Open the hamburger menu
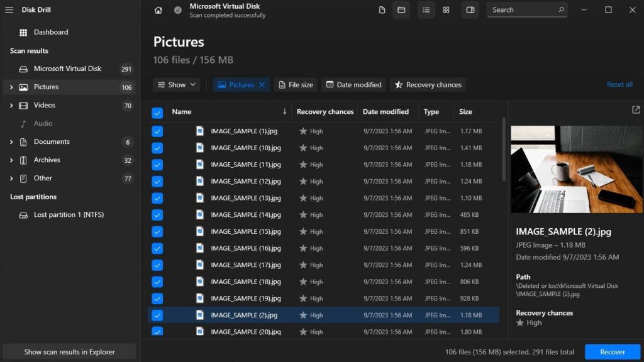Image resolution: width=644 pixels, height=362 pixels. coord(9,9)
